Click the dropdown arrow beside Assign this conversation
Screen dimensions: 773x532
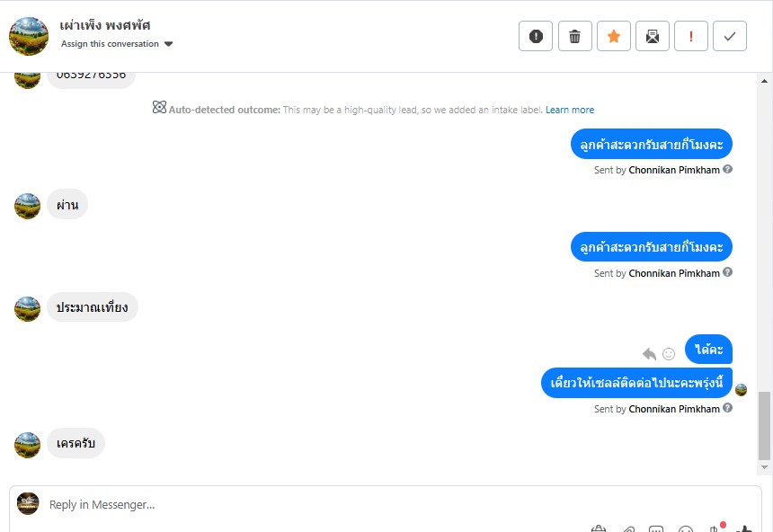pyautogui.click(x=168, y=44)
